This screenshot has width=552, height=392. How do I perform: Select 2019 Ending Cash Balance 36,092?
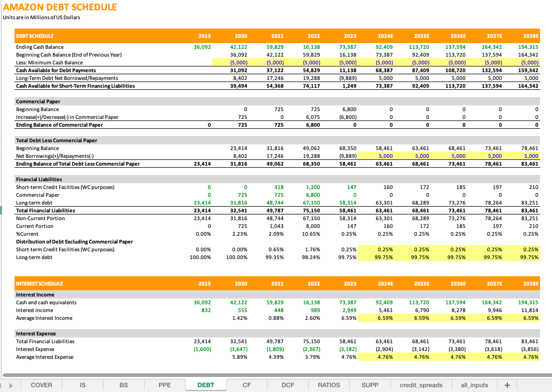202,47
